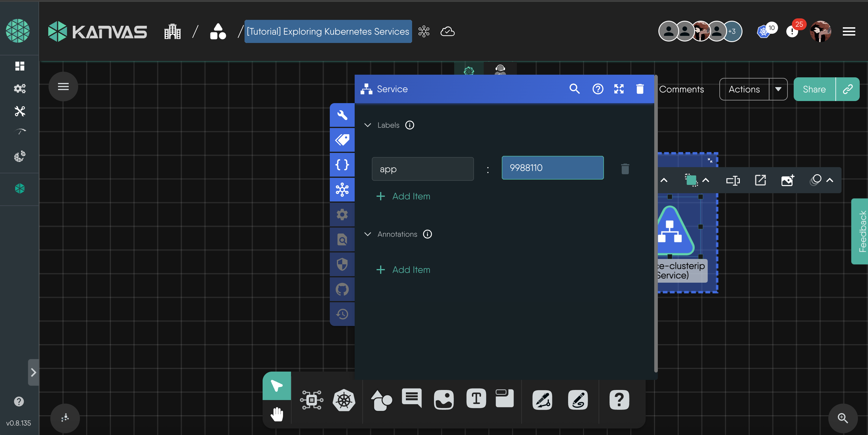The image size is (868, 435).
Task: Collapse the Annotations section
Action: point(368,234)
